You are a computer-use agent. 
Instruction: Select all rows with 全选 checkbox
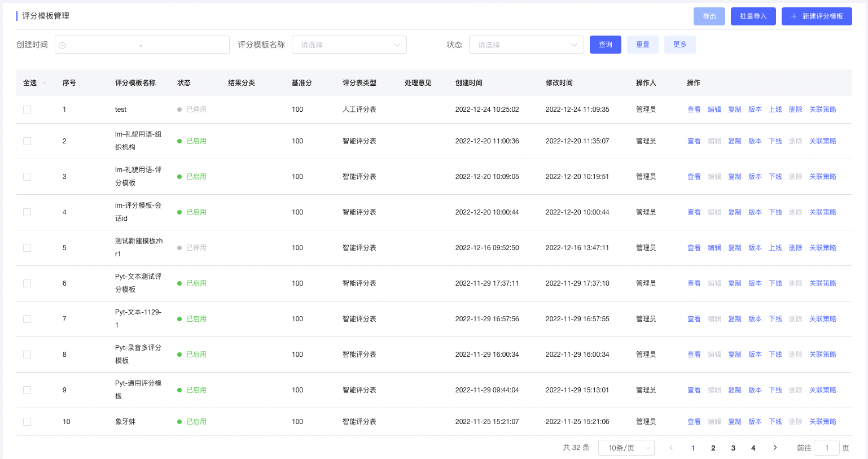point(30,83)
